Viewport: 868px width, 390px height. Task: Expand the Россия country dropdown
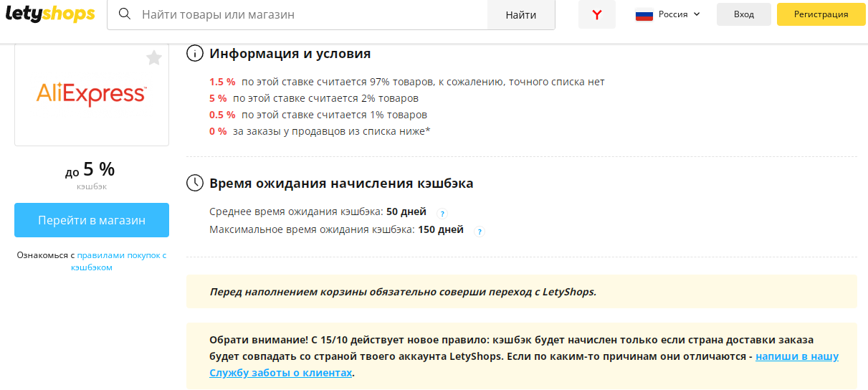coord(668,14)
